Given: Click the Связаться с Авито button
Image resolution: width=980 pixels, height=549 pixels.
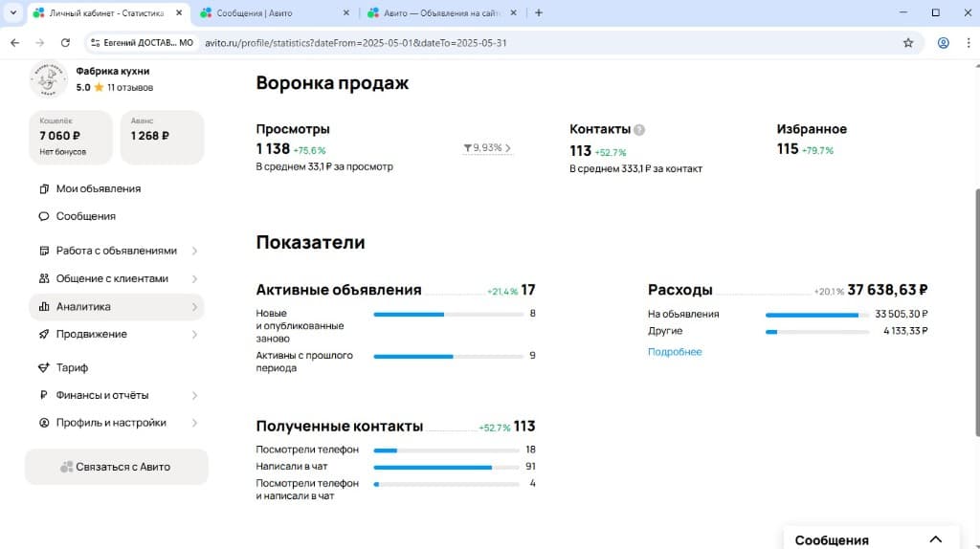Looking at the screenshot, I should click(x=116, y=467).
